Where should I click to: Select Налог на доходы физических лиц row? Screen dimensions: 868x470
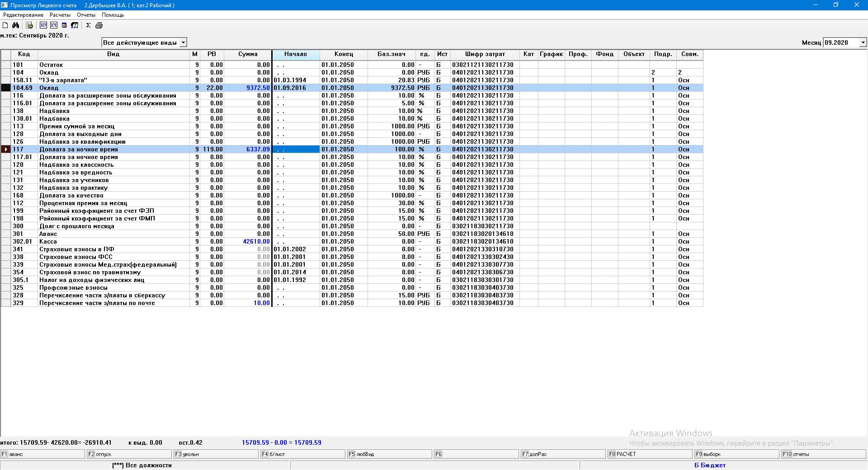pyautogui.click(x=352, y=280)
